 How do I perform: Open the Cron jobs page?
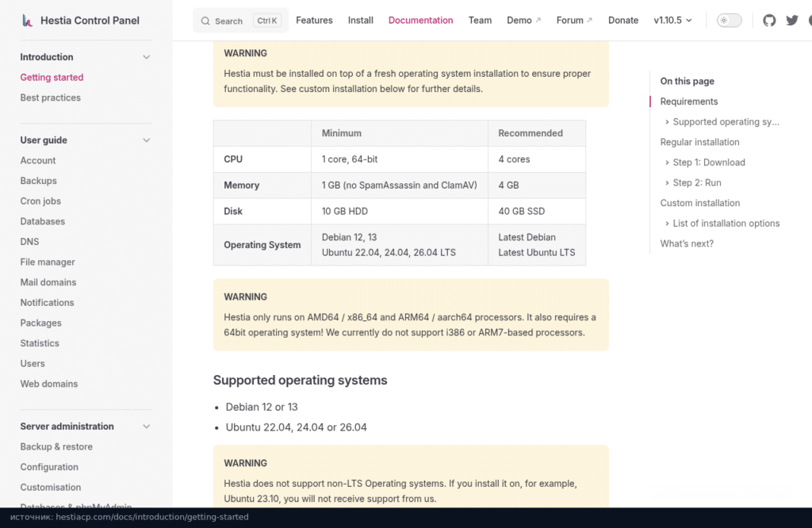(x=40, y=201)
